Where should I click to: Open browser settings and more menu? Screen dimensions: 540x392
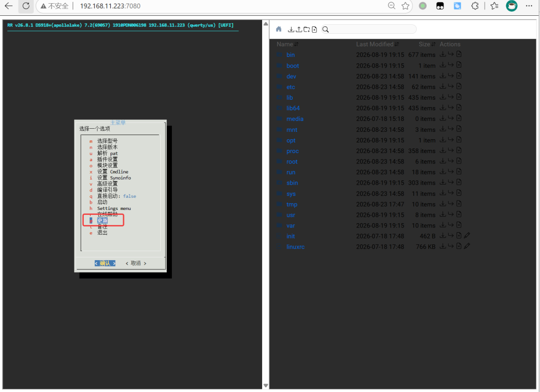tap(529, 6)
